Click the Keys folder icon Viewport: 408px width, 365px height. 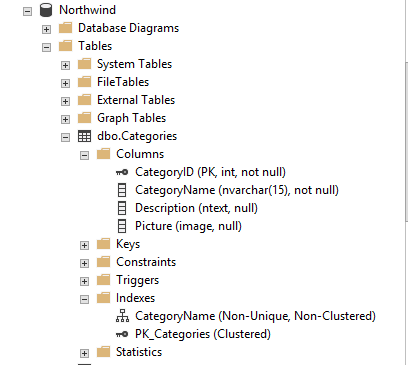click(103, 244)
